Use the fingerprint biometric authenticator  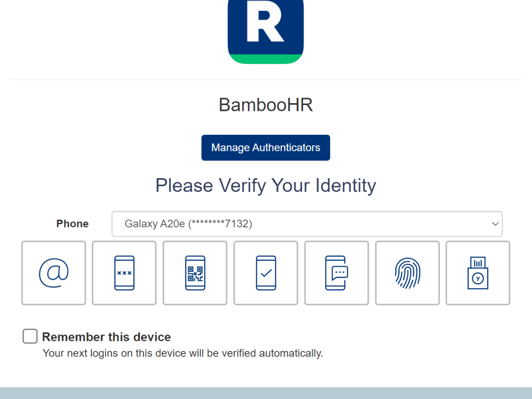(407, 273)
